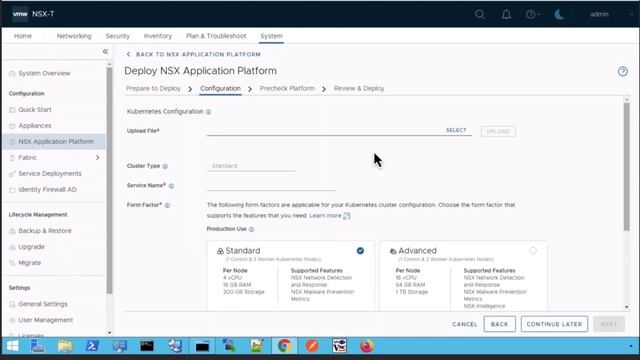The height and width of the screenshot is (360, 640).
Task: Click SELECT to choose upload file
Action: pyautogui.click(x=456, y=130)
